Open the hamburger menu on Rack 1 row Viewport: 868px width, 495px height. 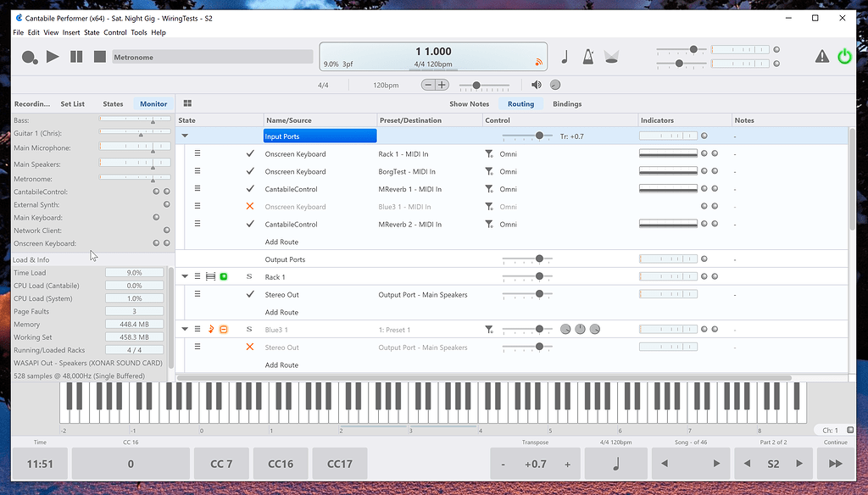(198, 276)
